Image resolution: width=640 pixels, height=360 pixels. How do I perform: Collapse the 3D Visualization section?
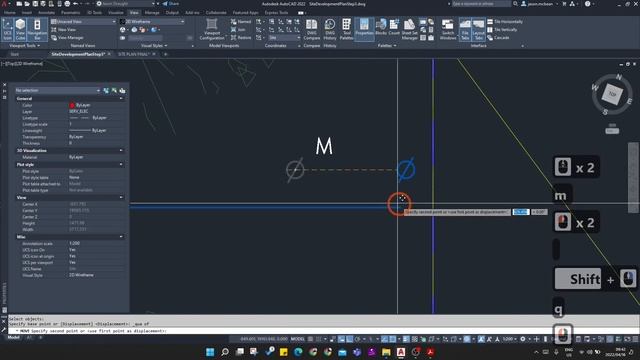tap(121, 151)
